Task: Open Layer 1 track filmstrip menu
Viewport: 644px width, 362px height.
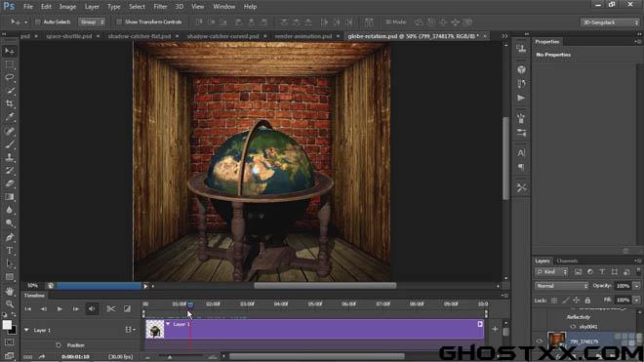Action: point(130,330)
